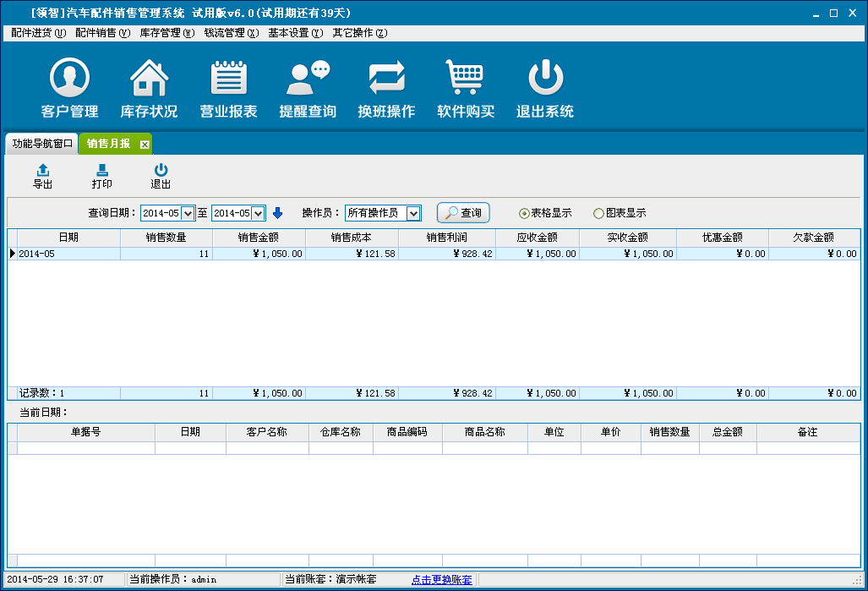This screenshot has height=591, width=868.
Task: Expand the end date dropdown
Action: point(259,213)
